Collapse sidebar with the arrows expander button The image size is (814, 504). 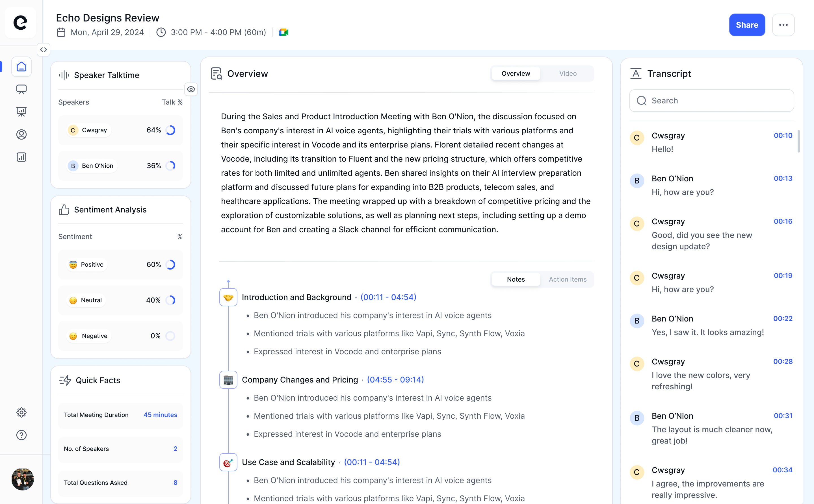[43, 50]
